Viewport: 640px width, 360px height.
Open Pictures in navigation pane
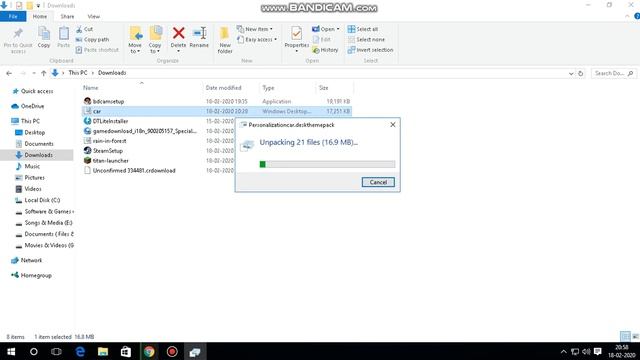34,178
